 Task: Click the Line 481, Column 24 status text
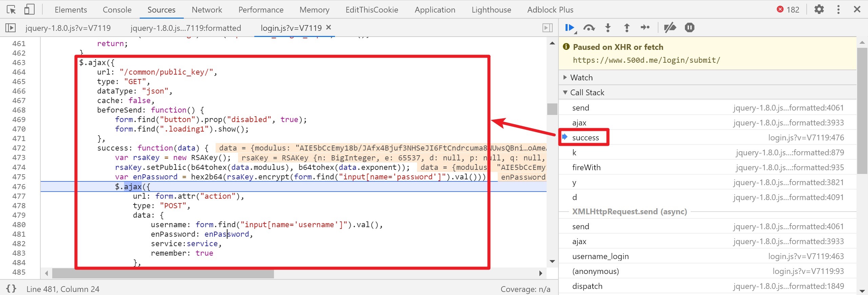(x=63, y=289)
